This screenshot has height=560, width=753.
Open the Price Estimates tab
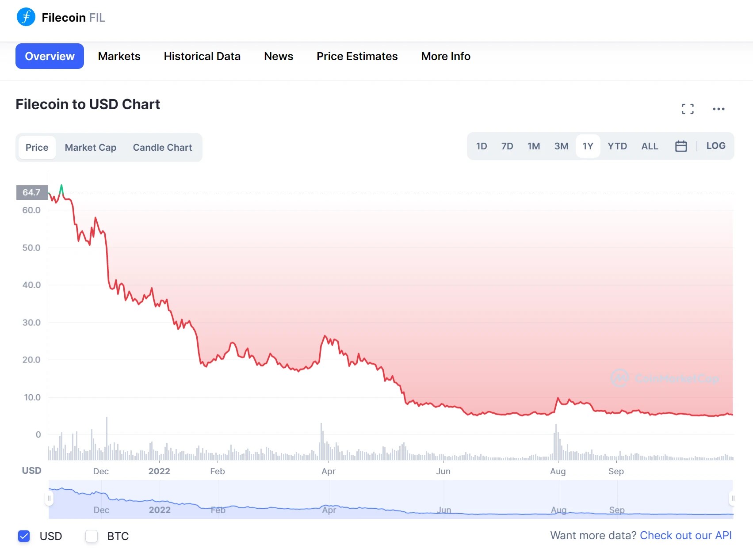tap(357, 56)
